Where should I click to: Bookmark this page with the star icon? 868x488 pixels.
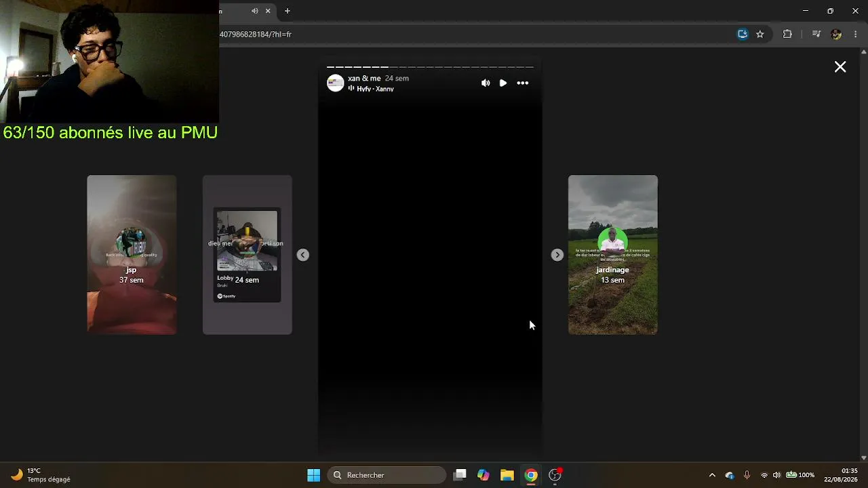760,34
